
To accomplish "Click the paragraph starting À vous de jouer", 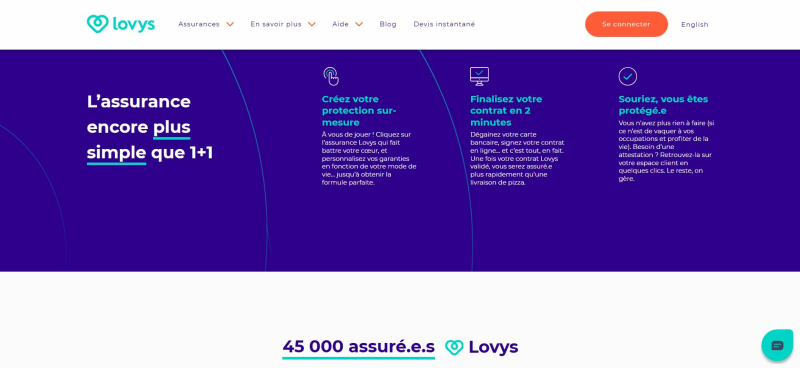I will [x=369, y=159].
